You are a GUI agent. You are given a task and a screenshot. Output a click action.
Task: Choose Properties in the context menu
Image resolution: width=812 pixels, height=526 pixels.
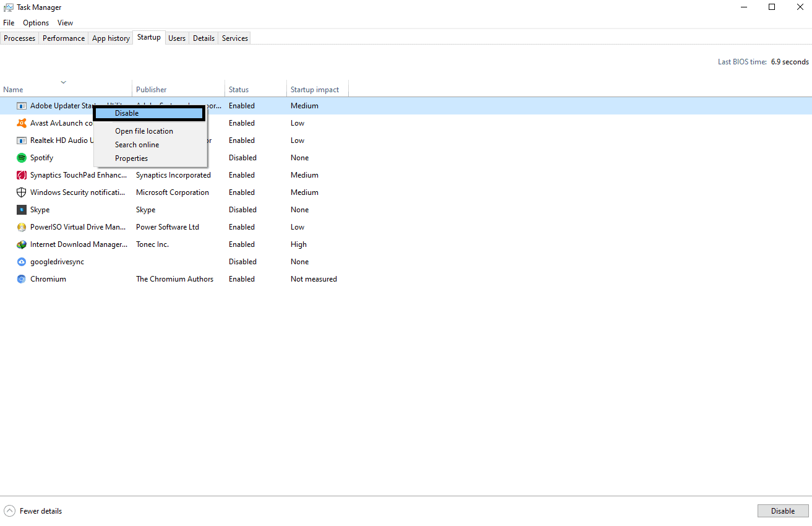[131, 158]
